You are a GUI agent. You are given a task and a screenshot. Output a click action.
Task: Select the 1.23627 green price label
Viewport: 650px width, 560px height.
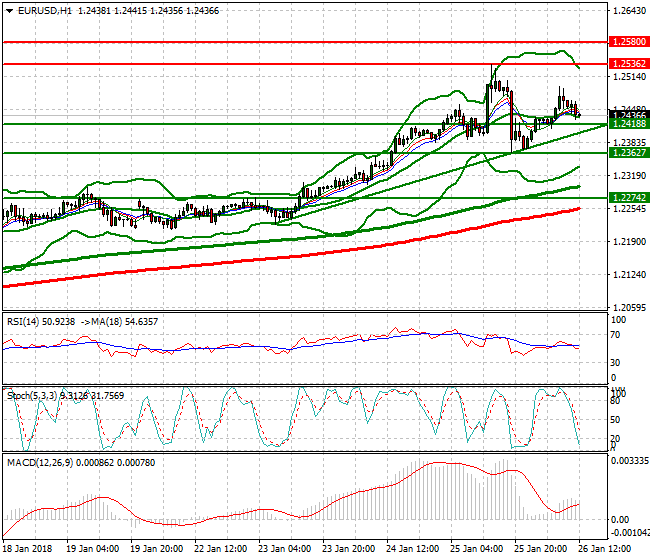(629, 153)
